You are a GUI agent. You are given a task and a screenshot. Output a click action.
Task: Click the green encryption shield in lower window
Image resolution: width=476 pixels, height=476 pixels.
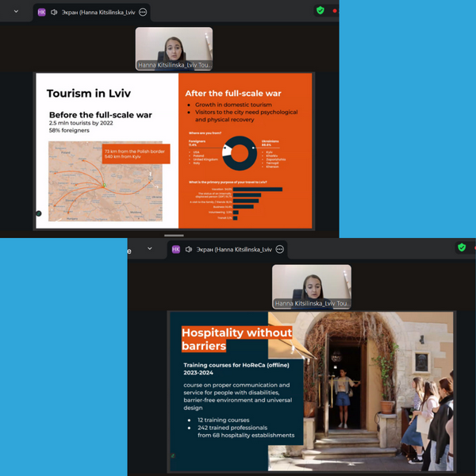tap(462, 248)
